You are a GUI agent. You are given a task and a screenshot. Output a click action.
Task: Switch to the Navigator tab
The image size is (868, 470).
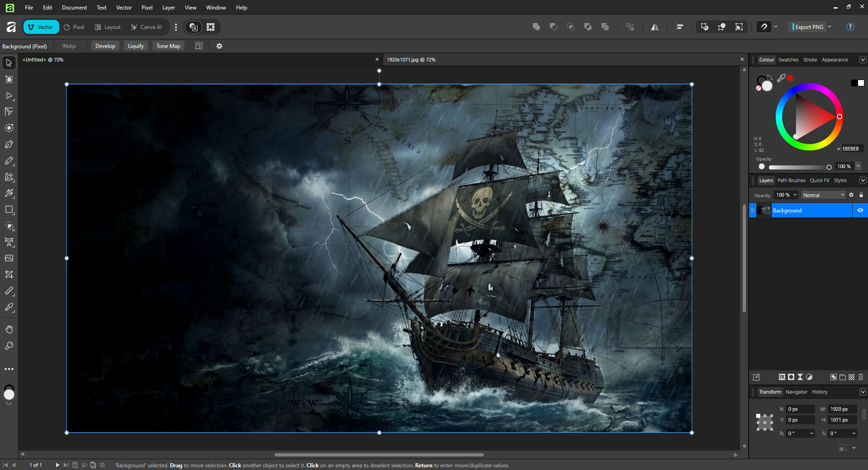[797, 392]
